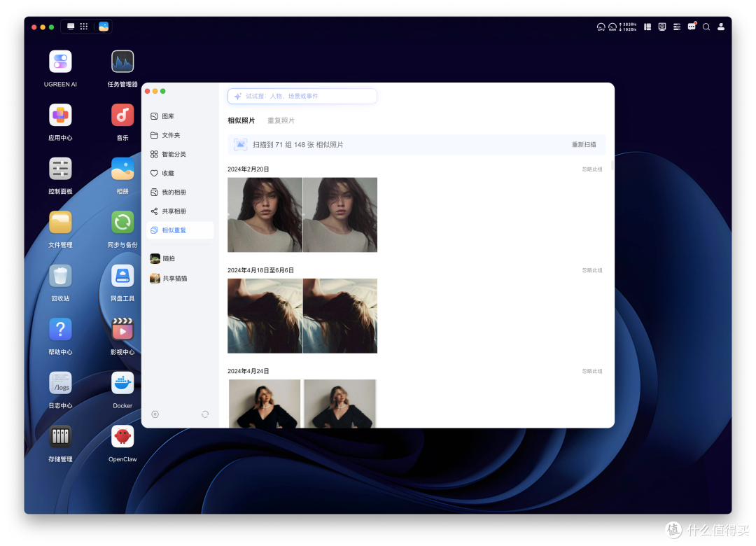This screenshot has width=756, height=546.
Task: Open the App Center (应用中心) icon
Action: pyautogui.click(x=60, y=115)
